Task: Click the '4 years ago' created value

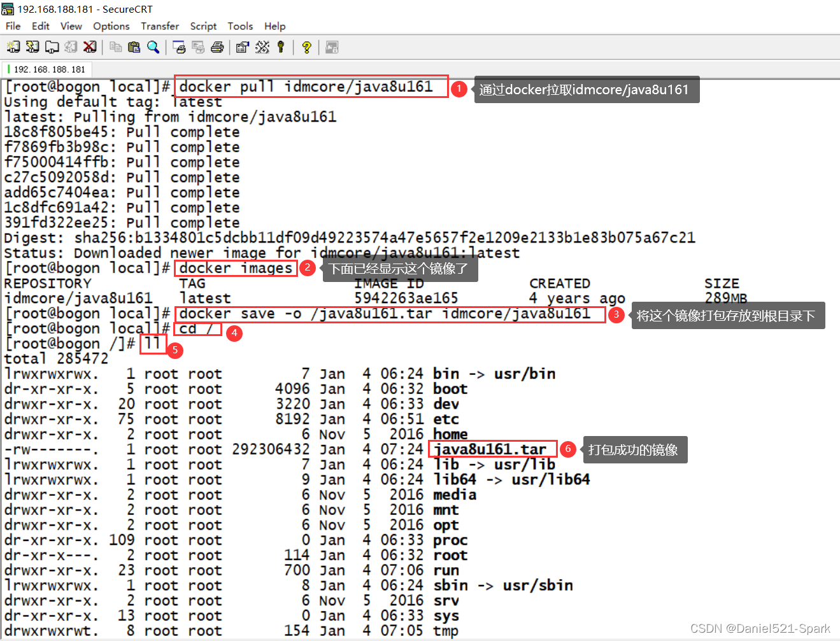Action: (x=577, y=298)
